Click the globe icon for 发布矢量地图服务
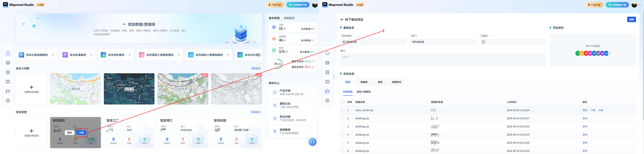This screenshot has height=154, width=644. (21, 55)
